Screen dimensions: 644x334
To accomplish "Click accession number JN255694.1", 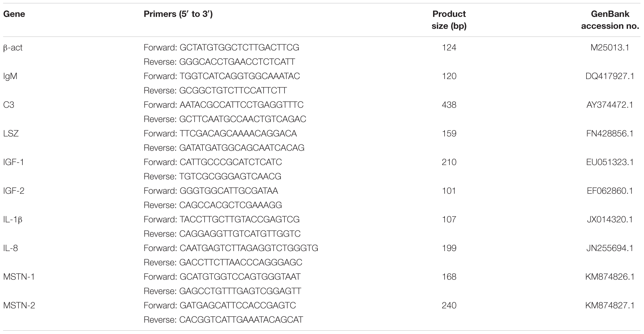I will 610,248.
